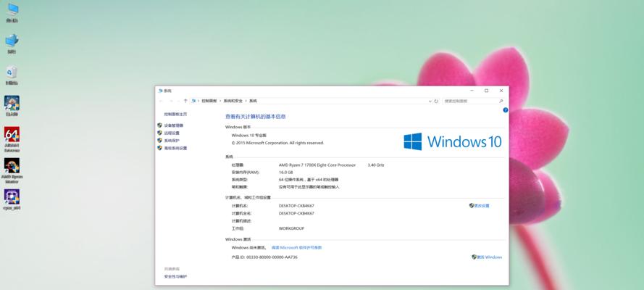This screenshot has width=644, height=290.
Task: Click 更改设置 (Change settings) link
Action: point(482,206)
